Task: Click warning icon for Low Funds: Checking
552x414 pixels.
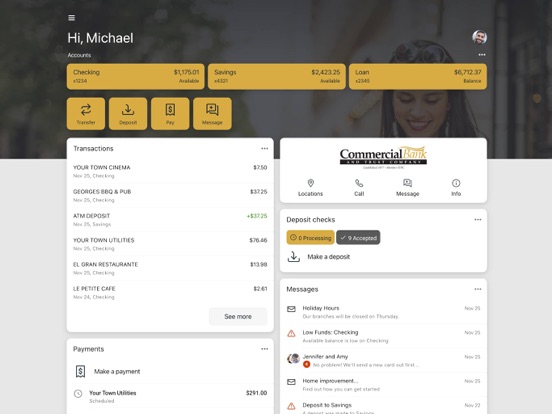Action: (x=291, y=333)
